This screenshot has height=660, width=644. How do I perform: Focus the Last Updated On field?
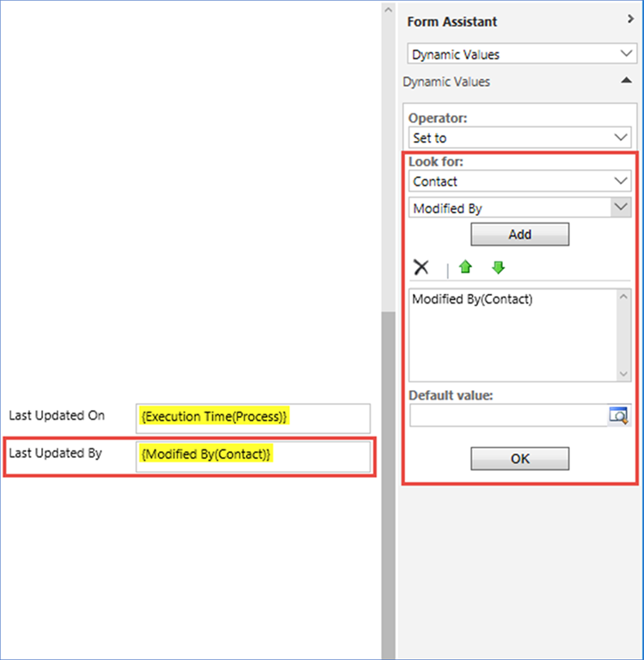[x=253, y=418]
